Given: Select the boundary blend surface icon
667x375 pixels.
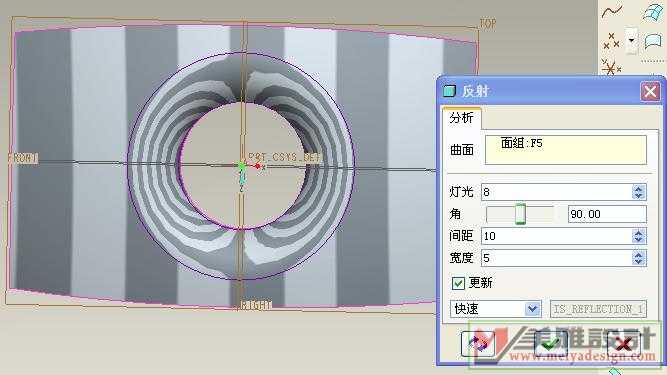Looking at the screenshot, I should pos(652,12).
